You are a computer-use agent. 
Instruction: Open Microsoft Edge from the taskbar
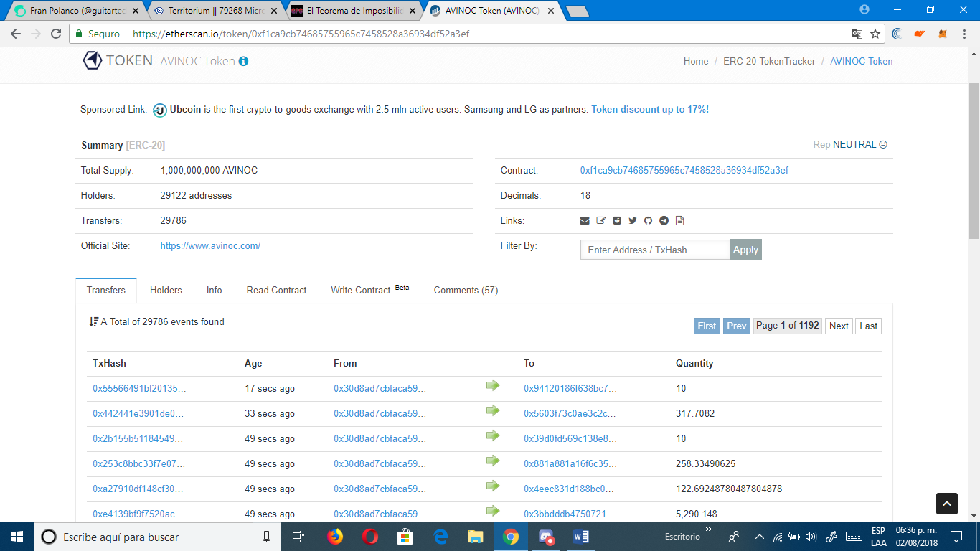[440, 537]
